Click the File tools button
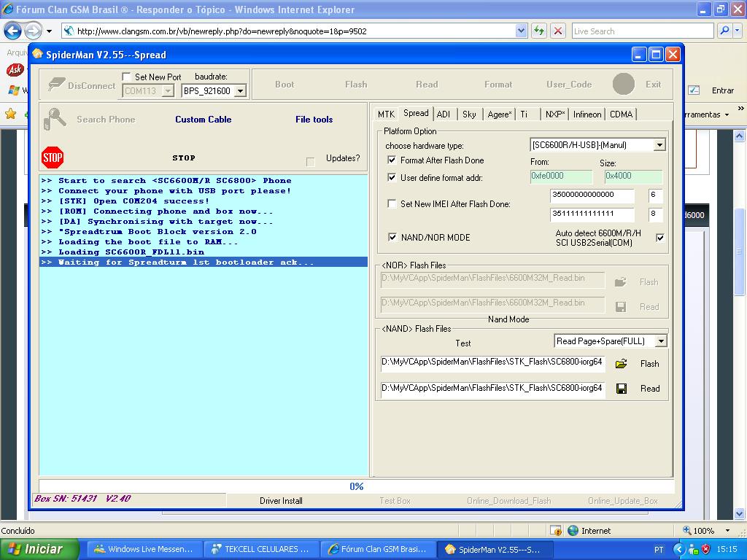The image size is (747, 560). [x=314, y=120]
